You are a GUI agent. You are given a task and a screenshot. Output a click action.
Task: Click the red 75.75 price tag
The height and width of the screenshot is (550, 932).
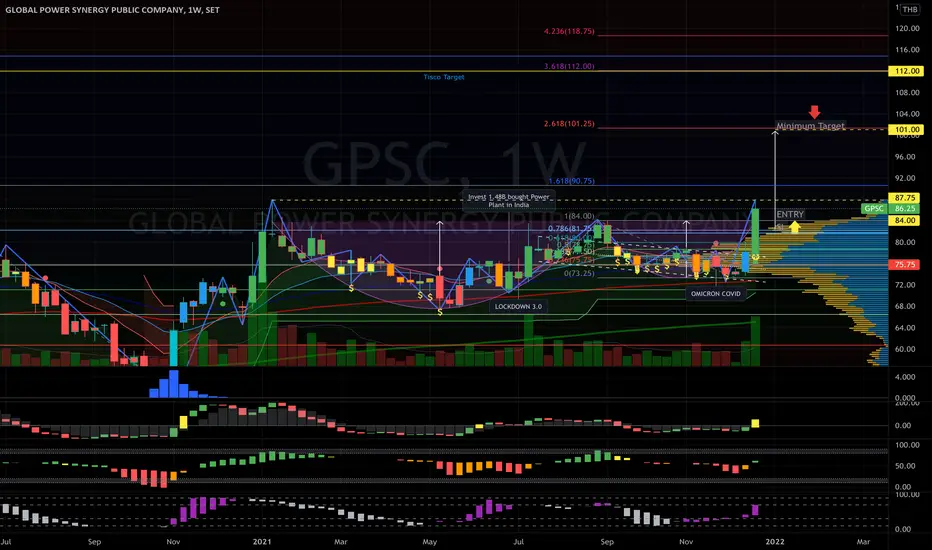[x=905, y=265]
